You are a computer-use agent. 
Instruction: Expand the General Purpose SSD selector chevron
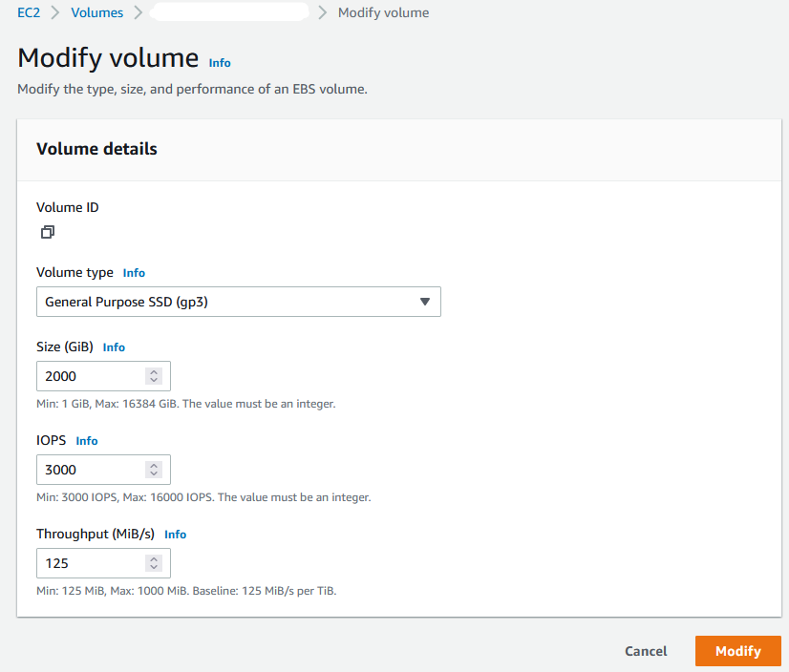[424, 302]
